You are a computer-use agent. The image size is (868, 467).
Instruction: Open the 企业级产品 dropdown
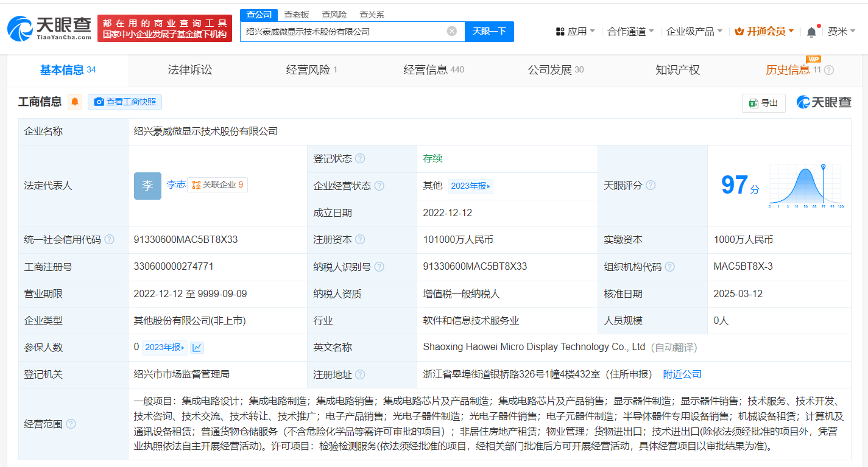point(694,32)
